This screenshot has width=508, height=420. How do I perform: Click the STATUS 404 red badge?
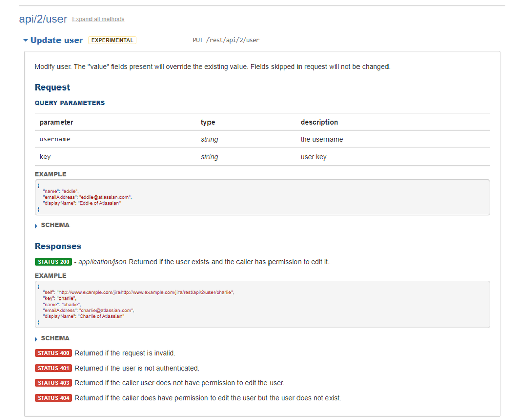pyautogui.click(x=53, y=398)
